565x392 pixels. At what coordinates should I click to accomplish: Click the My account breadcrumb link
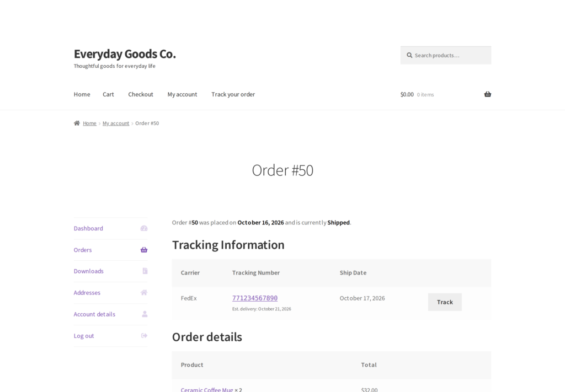pos(116,123)
